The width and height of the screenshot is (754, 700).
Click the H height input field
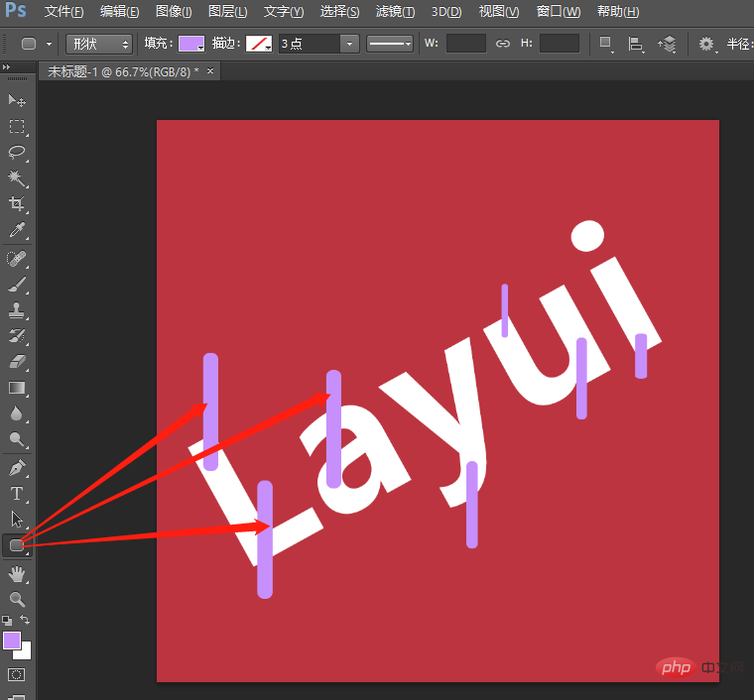point(560,44)
